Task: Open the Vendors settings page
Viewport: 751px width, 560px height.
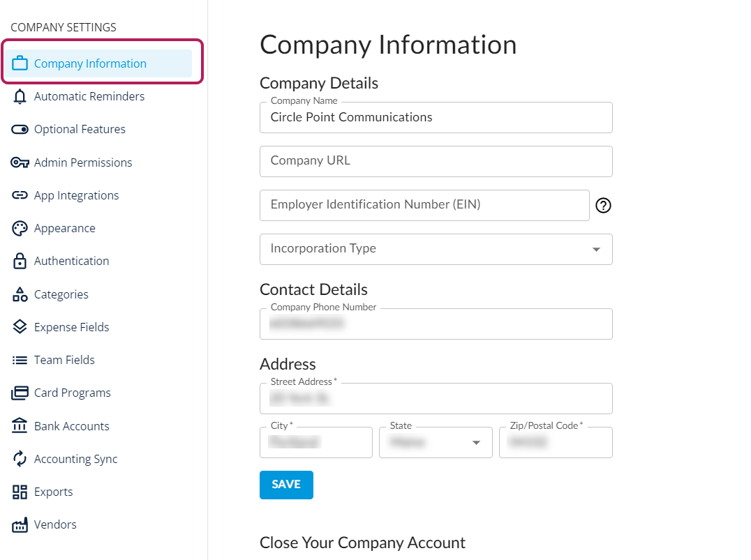Action: click(55, 524)
